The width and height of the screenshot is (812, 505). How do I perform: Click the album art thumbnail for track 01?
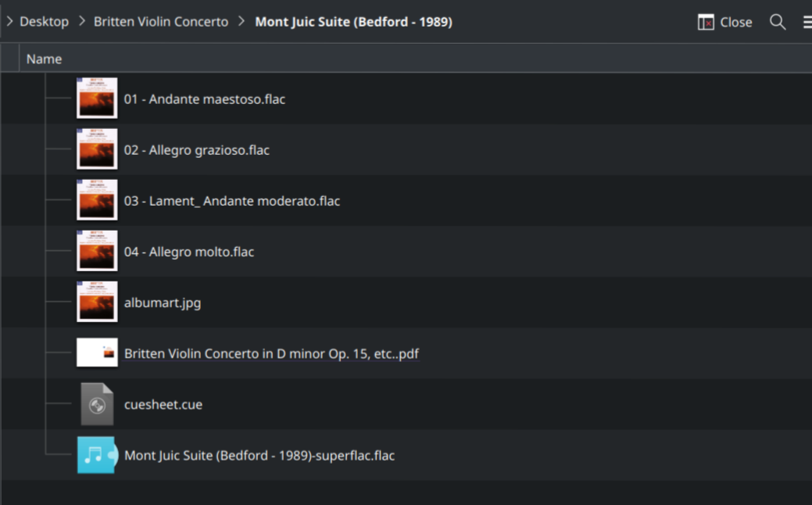tap(96, 98)
